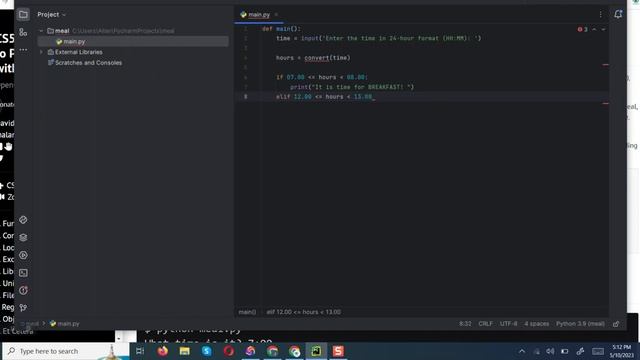This screenshot has height=360, width=640.
Task: Open File Explorer from the taskbar
Action: 184,351
